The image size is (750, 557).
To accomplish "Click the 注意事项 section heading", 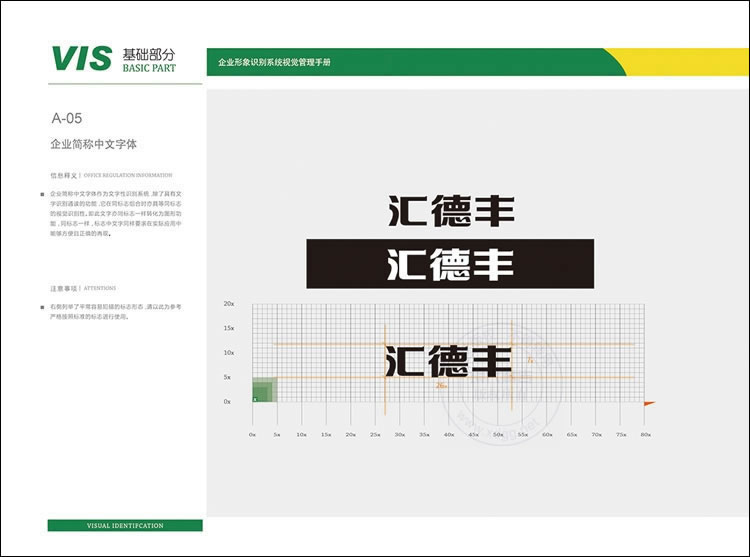I will [x=64, y=287].
